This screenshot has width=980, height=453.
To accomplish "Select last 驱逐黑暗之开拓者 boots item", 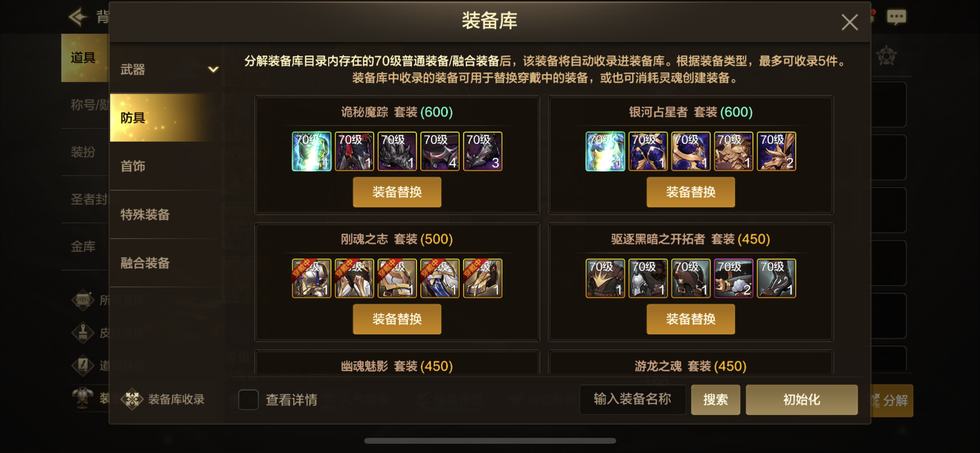I will click(776, 278).
